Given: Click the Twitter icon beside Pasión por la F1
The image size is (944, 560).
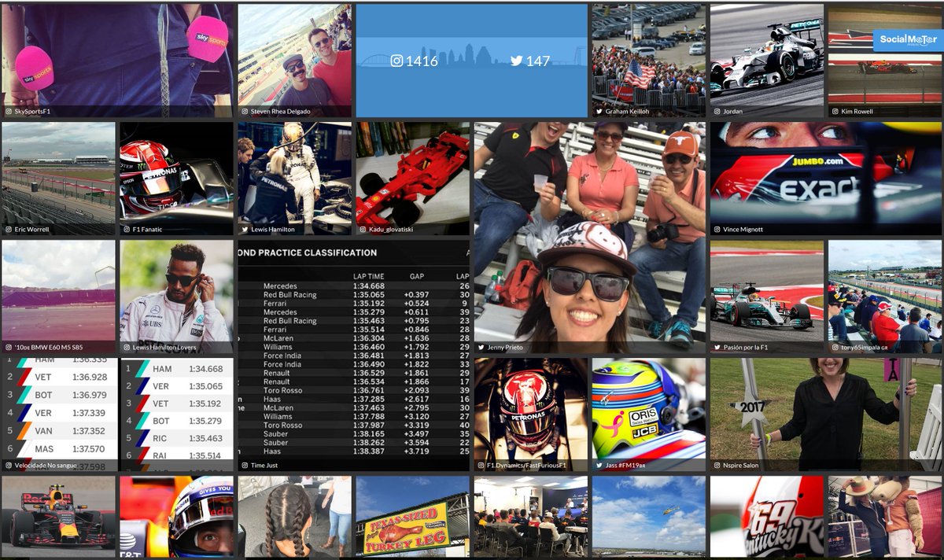Looking at the screenshot, I should [717, 348].
